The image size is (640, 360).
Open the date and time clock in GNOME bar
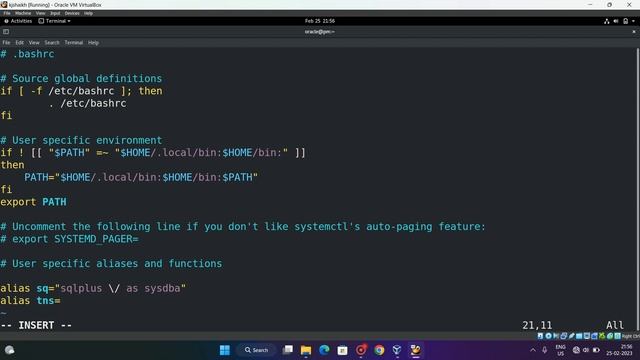[320, 21]
